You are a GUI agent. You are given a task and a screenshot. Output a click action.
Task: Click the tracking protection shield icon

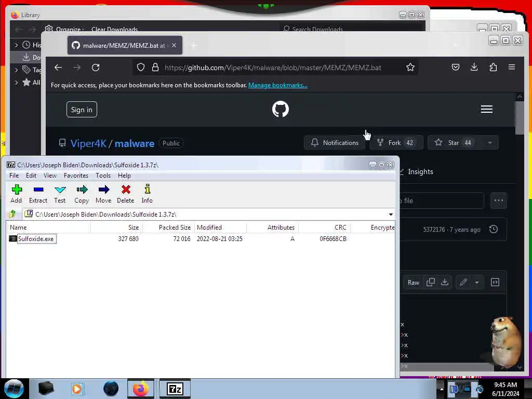pyautogui.click(x=140, y=67)
